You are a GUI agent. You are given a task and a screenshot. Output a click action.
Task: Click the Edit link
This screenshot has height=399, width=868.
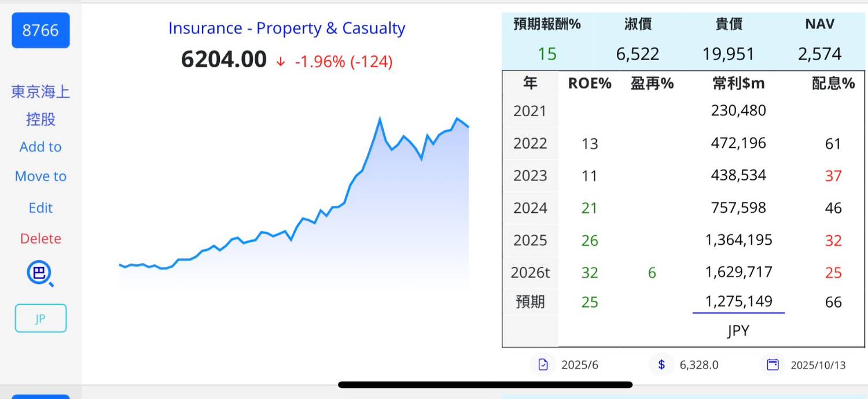41,208
